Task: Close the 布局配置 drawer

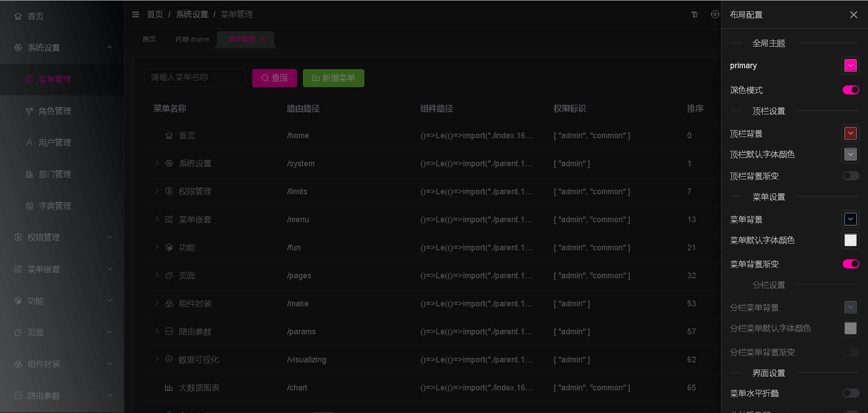Action: [x=854, y=14]
